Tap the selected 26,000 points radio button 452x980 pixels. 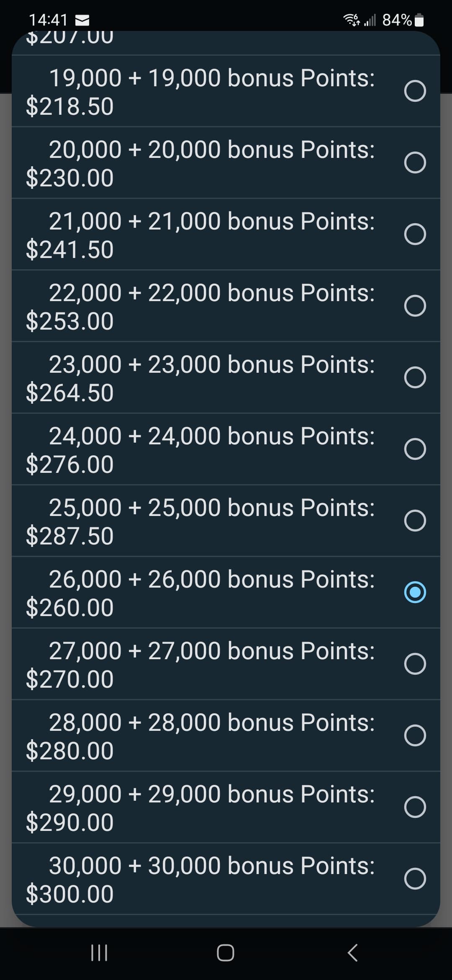tap(415, 593)
